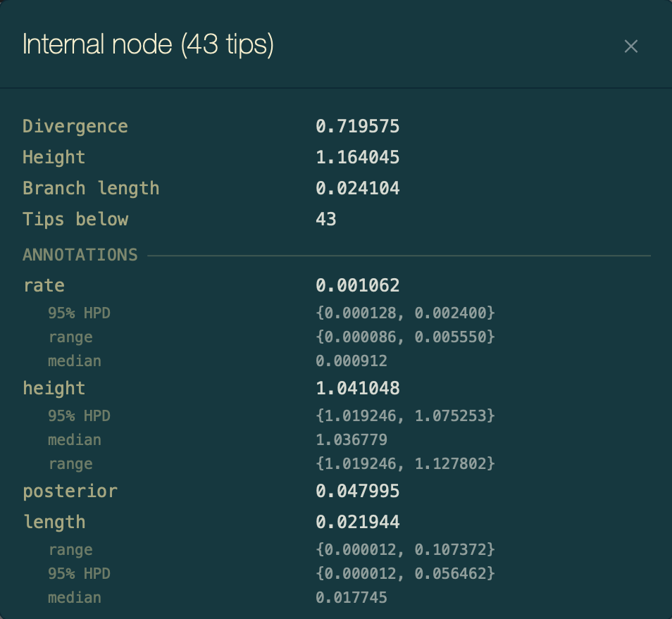
Task: Click the posterior annotation label
Action: [x=70, y=491]
